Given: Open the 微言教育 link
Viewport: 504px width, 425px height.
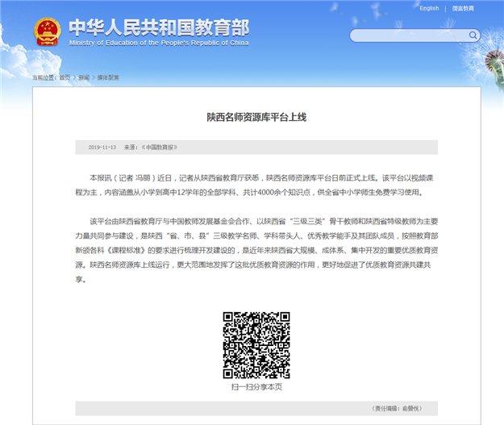Looking at the screenshot, I should tap(463, 8).
